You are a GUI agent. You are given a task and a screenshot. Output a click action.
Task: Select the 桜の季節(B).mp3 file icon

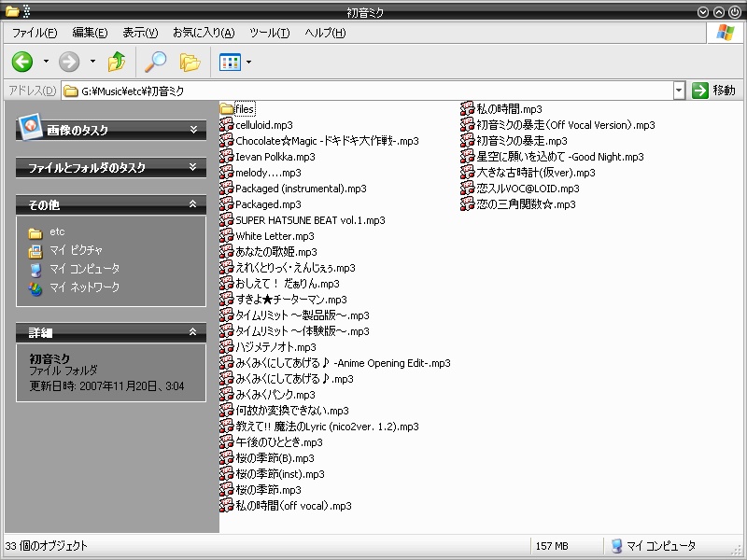point(227,457)
